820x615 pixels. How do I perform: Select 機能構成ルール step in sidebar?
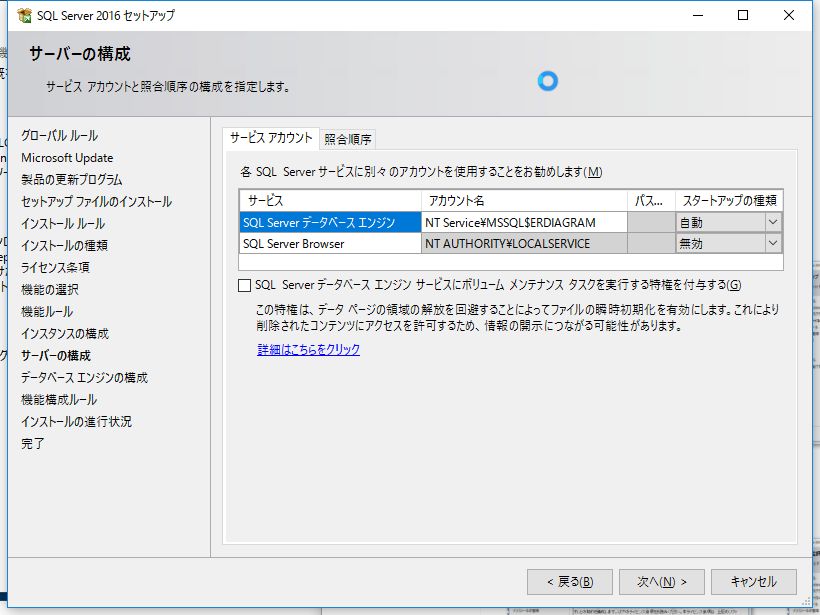(59, 399)
